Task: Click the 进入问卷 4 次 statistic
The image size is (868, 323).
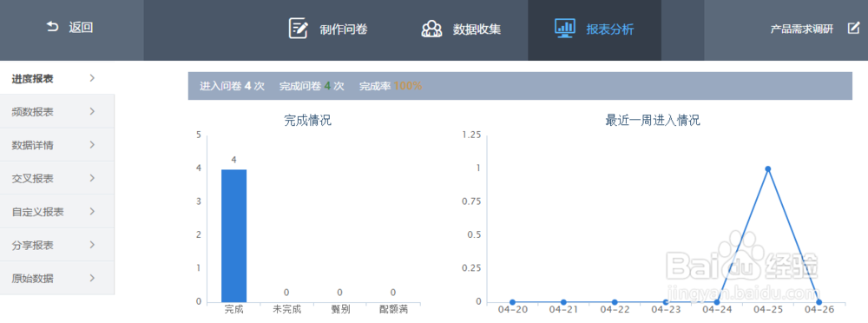Action: pos(232,87)
